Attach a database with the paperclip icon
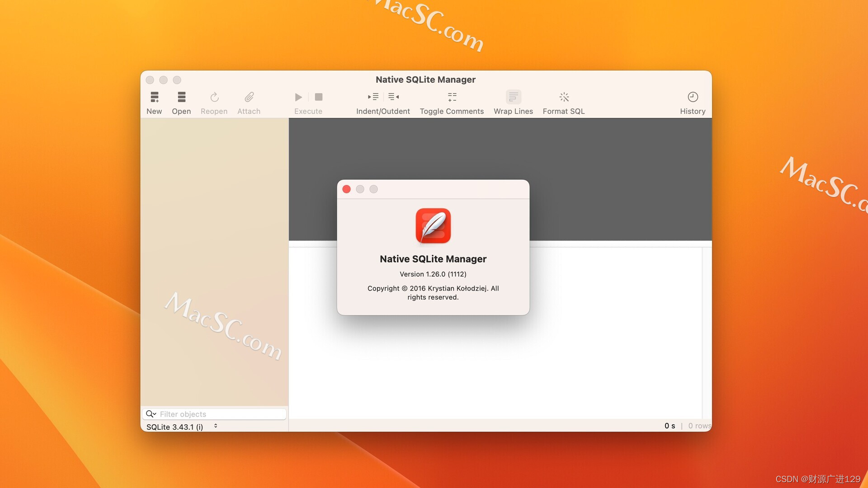The height and width of the screenshot is (488, 868). pos(249,97)
